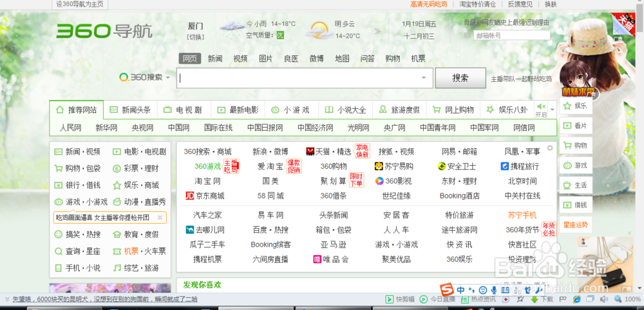Viewport: 644px width, 310px height.
Task: Open the Sogou emoji smiley icon
Action: (x=483, y=290)
